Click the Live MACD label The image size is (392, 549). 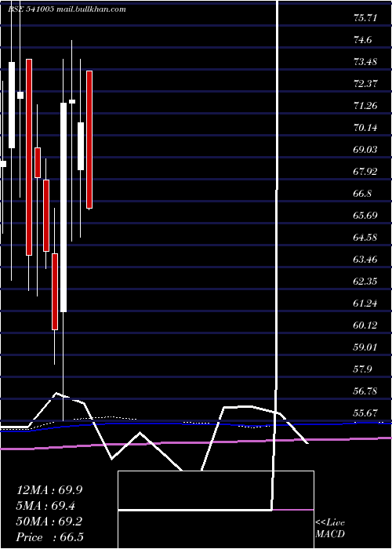330,528
